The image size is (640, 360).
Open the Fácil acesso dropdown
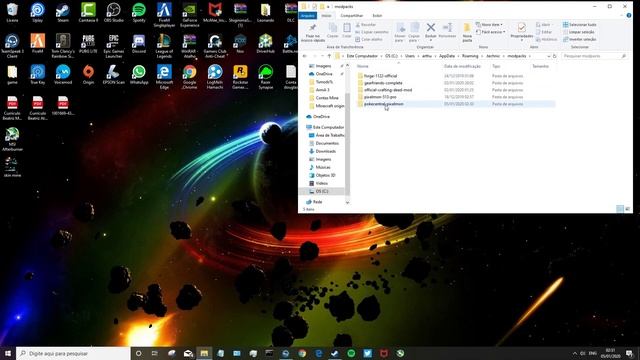[x=491, y=32]
